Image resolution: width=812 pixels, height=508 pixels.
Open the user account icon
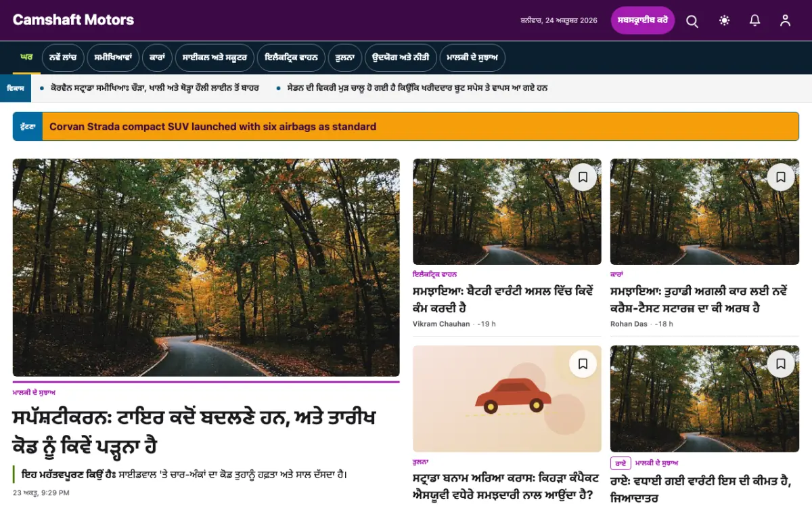(785, 20)
